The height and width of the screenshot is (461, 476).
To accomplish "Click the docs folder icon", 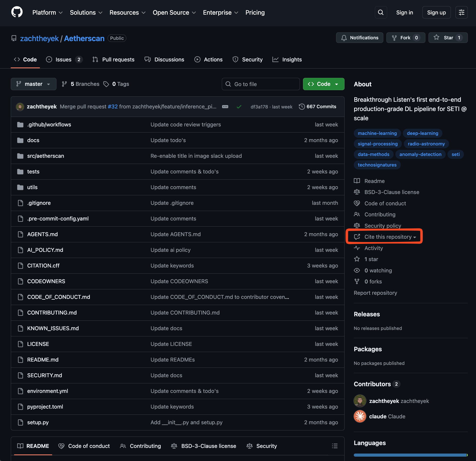I will click(20, 140).
